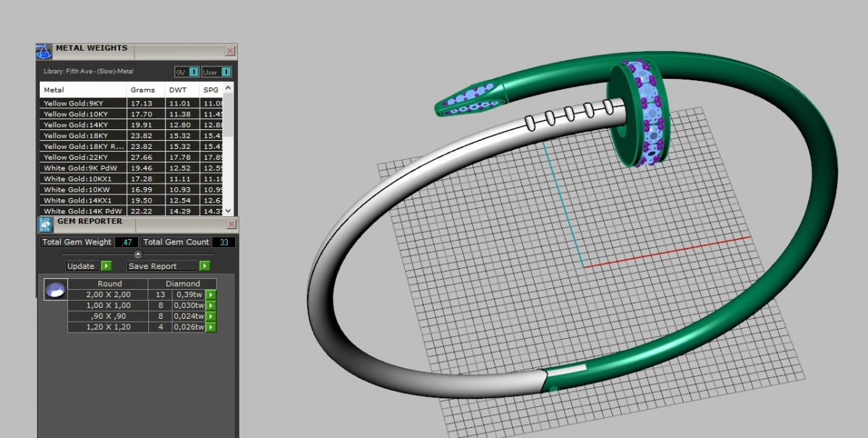The width and height of the screenshot is (868, 438).
Task: Select the Yellow Gold:9KY row
Action: tap(132, 103)
